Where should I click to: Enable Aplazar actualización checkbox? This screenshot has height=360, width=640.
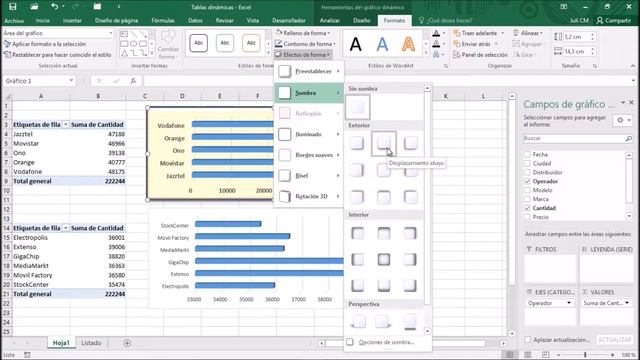pyautogui.click(x=528, y=340)
